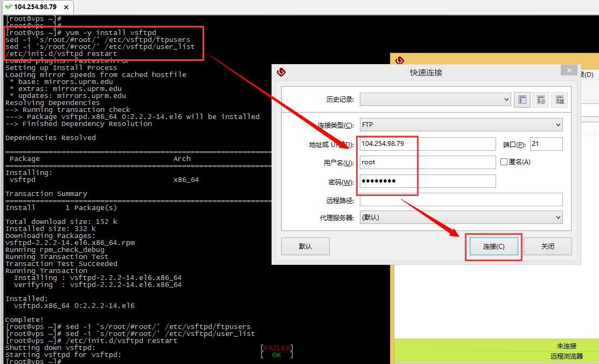Viewport: 599px width, 364px height.
Task: Click the 'vsftpd-2.2.2-14.el6.x86_64.rpm' line
Action: point(70,242)
